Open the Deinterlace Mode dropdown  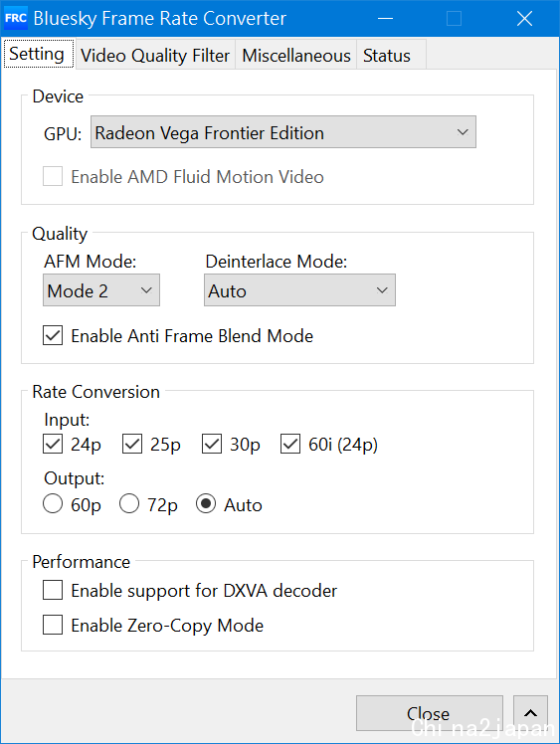[299, 289]
